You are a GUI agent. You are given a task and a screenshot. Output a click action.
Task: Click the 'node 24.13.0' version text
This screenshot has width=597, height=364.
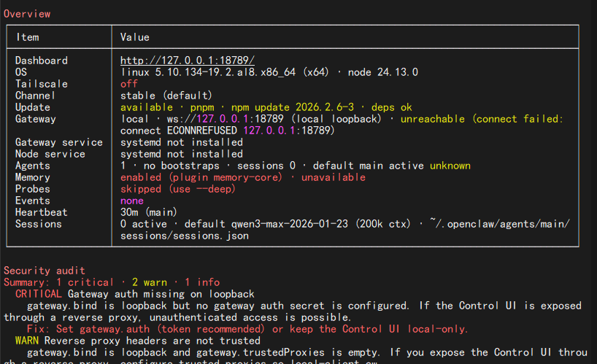(x=383, y=72)
